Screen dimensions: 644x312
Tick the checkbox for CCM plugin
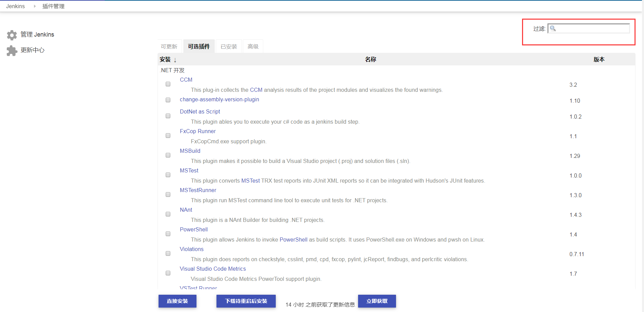click(x=168, y=84)
